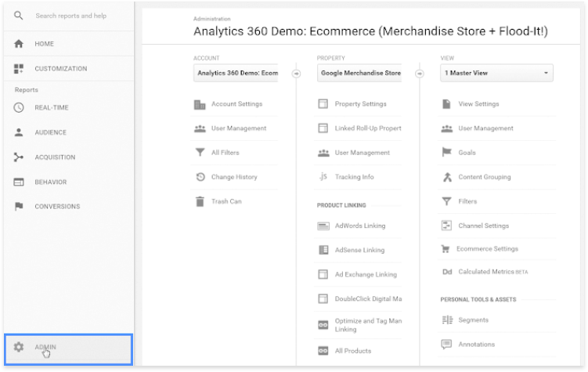Click the Change History clock icon
Viewport: 588px width, 372px height.
(200, 177)
